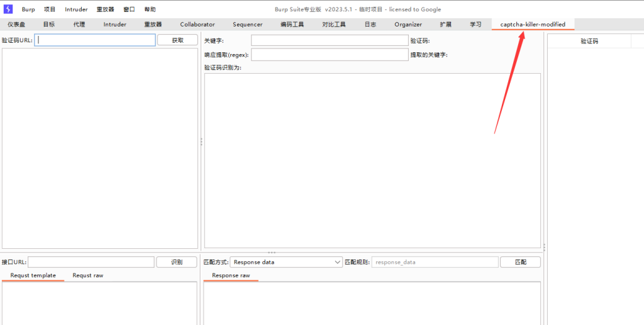Switch to the 日志 tab
644x325 pixels.
[x=370, y=25]
